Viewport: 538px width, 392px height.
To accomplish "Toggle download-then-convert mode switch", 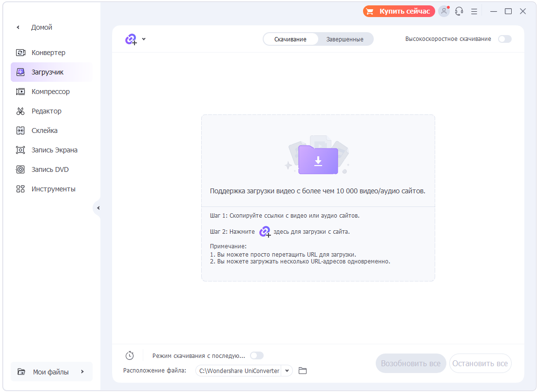I will pyautogui.click(x=257, y=355).
